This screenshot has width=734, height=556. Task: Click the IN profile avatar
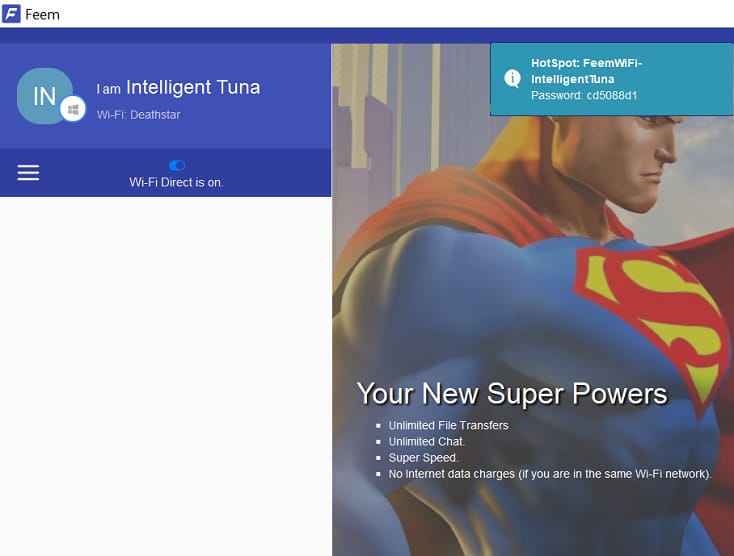click(x=45, y=96)
